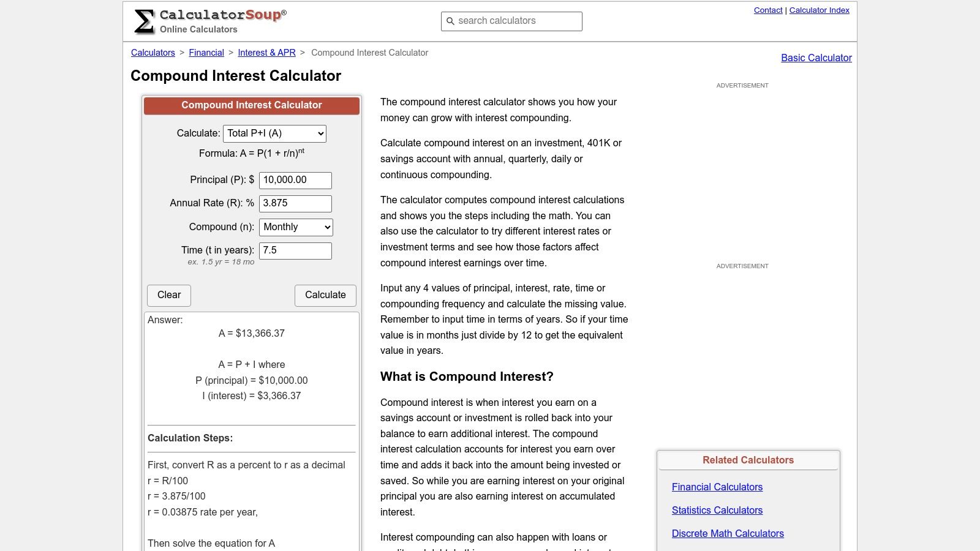Click the magnifying glass in the search bar
This screenshot has width=980, height=551.
click(451, 21)
